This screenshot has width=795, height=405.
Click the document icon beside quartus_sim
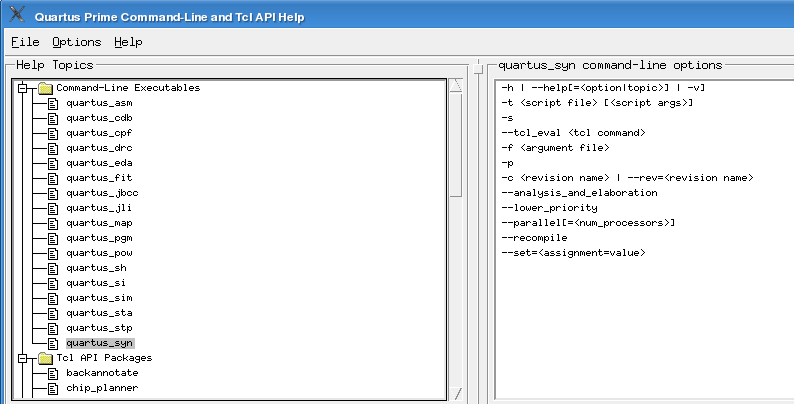[53, 299]
